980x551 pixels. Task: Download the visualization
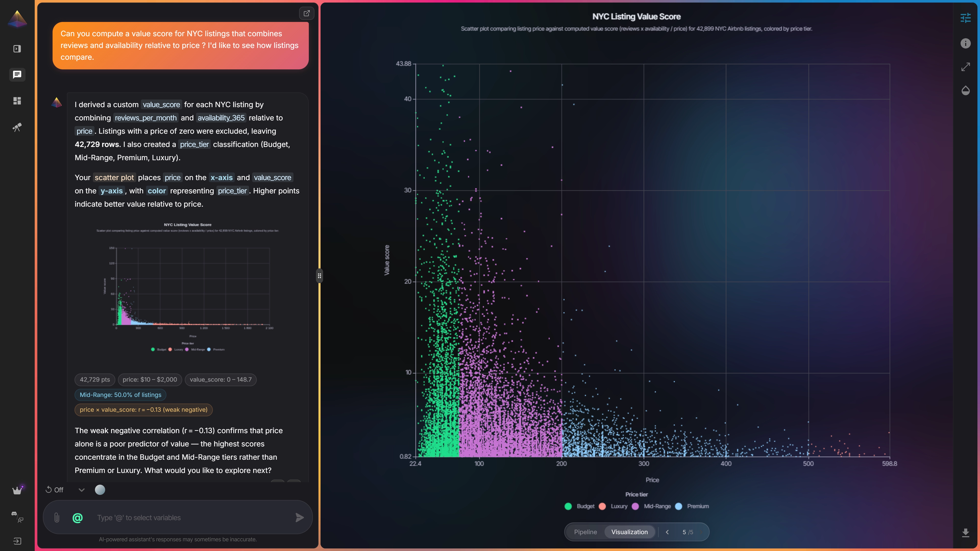pos(965,532)
